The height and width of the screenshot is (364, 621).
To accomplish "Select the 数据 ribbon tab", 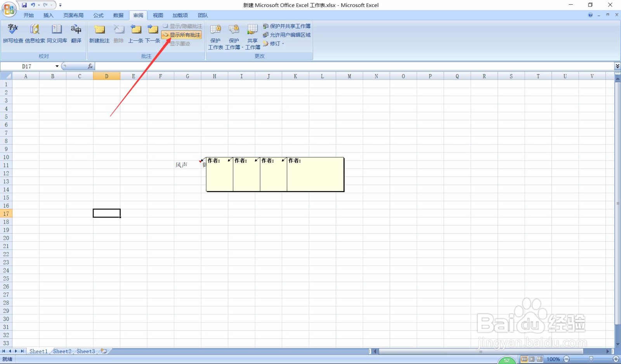I will tap(118, 16).
